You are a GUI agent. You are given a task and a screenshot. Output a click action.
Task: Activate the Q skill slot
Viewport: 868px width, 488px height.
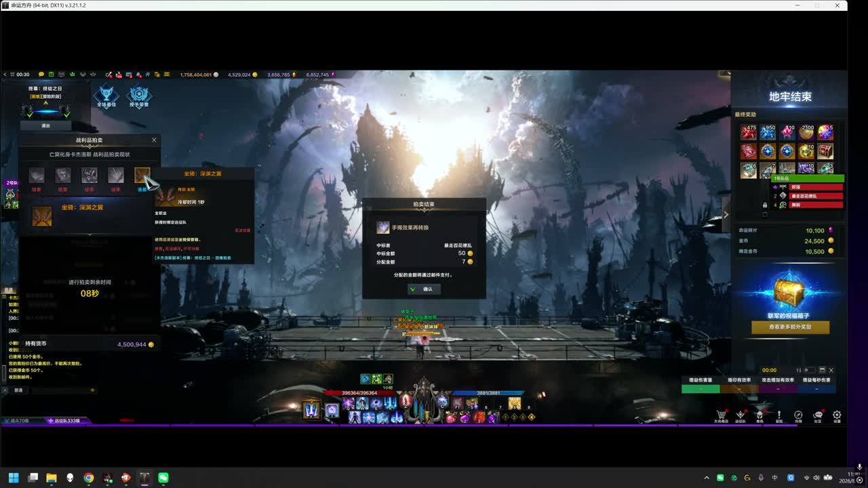(349, 404)
